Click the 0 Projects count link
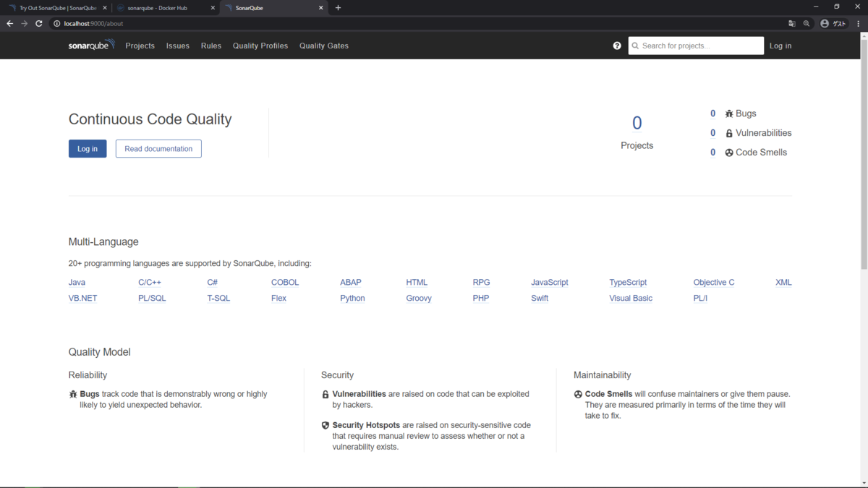The height and width of the screenshot is (488, 868). point(637,124)
